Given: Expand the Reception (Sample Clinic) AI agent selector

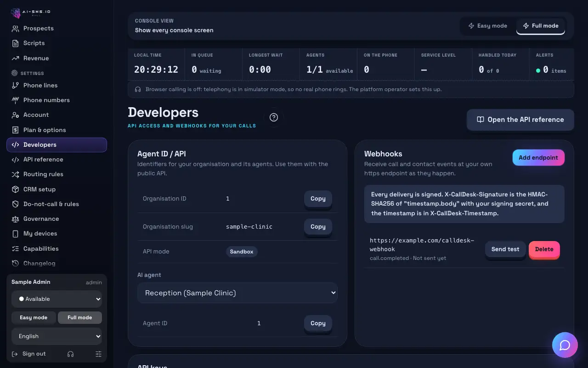Looking at the screenshot, I should pyautogui.click(x=237, y=293).
